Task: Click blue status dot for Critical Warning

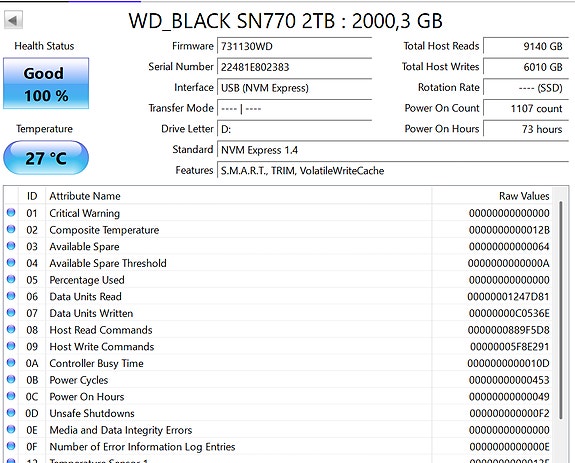Action: (x=11, y=213)
